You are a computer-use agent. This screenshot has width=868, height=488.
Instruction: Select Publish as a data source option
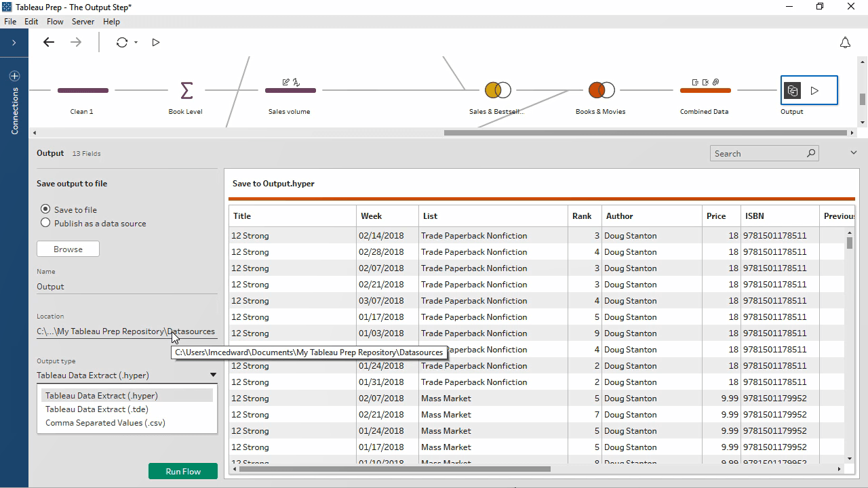click(45, 223)
